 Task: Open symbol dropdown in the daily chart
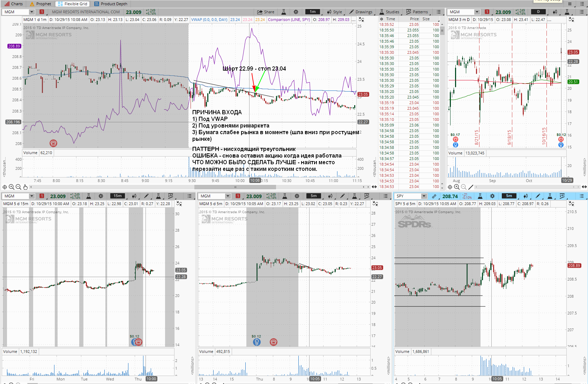point(477,12)
